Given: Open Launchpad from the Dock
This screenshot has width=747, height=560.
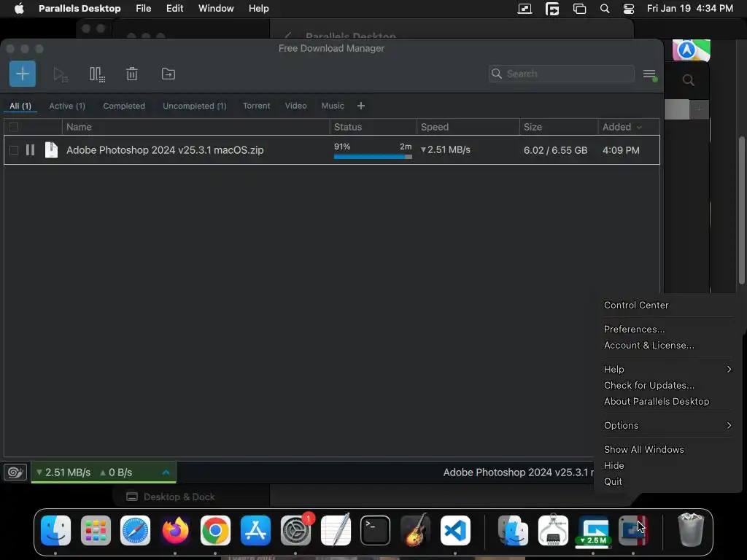Looking at the screenshot, I should point(96,530).
